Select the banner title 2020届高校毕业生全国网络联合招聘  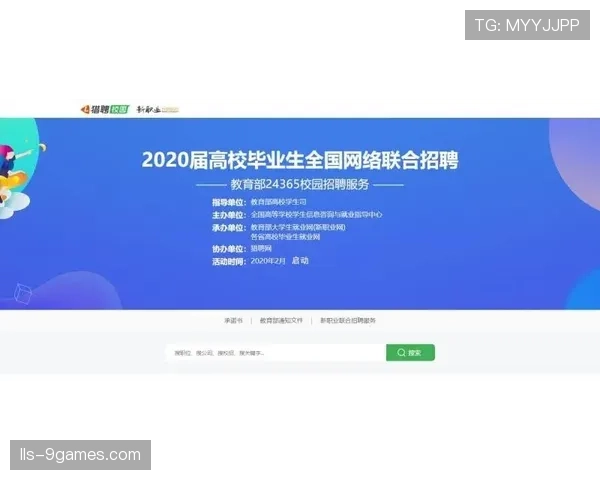300,160
